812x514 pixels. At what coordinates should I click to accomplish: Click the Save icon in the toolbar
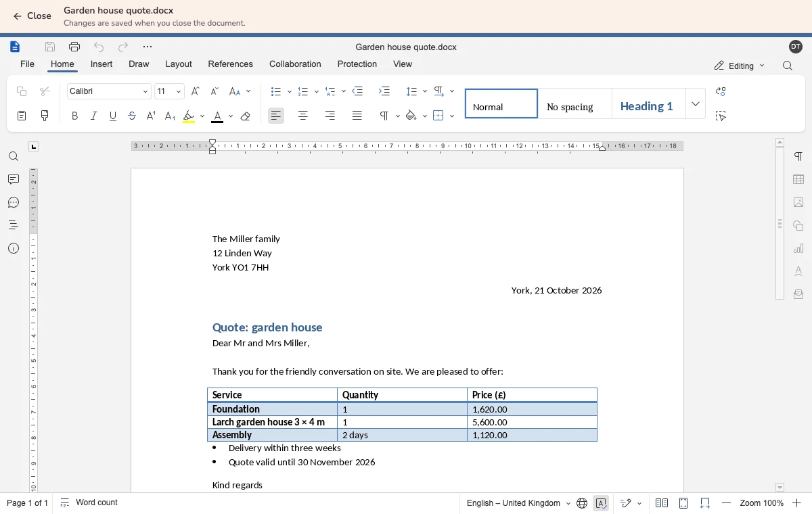click(50, 47)
